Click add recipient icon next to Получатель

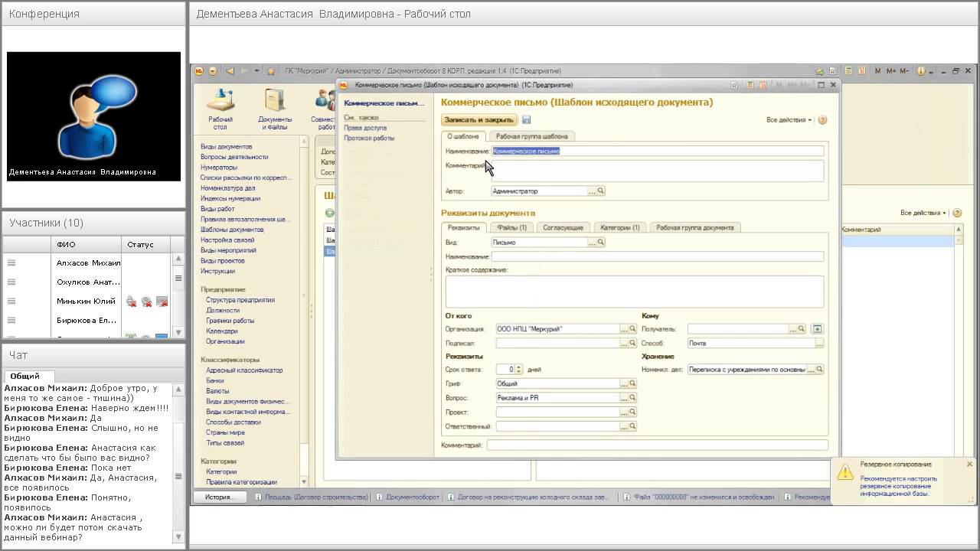pos(817,329)
